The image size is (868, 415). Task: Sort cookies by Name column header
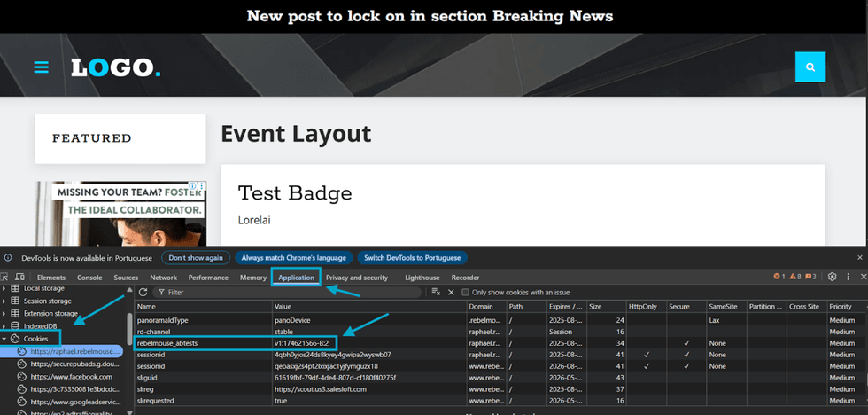(204, 307)
